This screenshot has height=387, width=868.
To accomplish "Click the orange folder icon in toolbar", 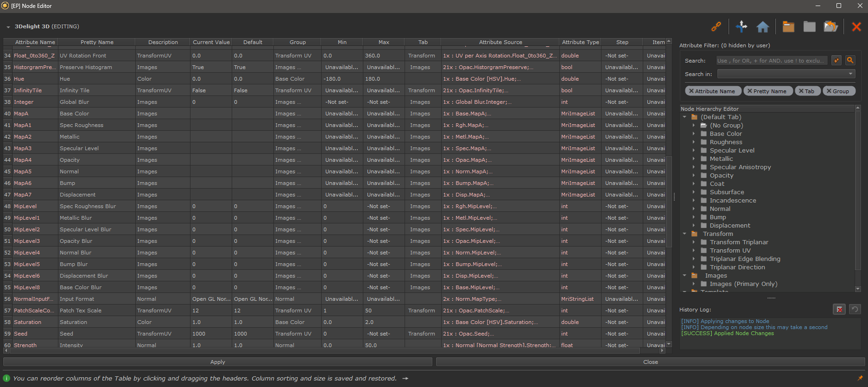I will pos(788,27).
